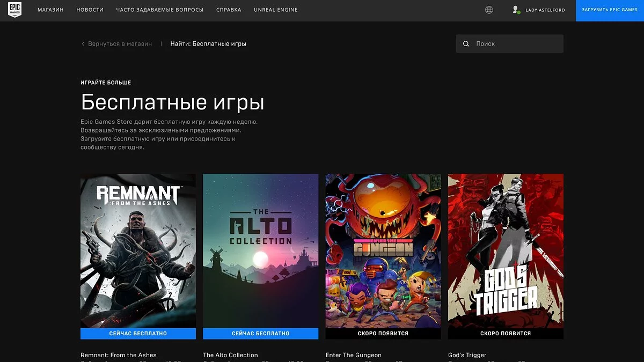Open ЧАСТО ЗАДАВАЕМЫЕ ВОПРОСЫ menu item

(x=160, y=10)
